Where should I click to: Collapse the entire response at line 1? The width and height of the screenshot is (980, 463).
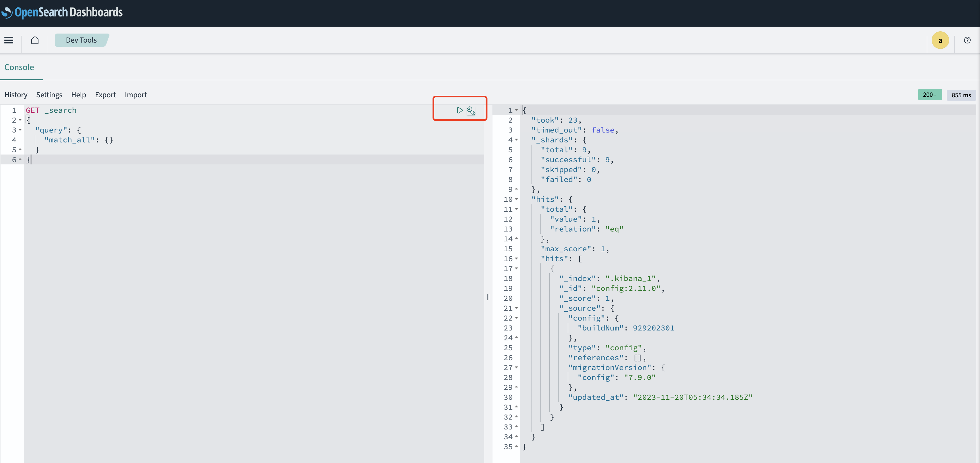(516, 110)
